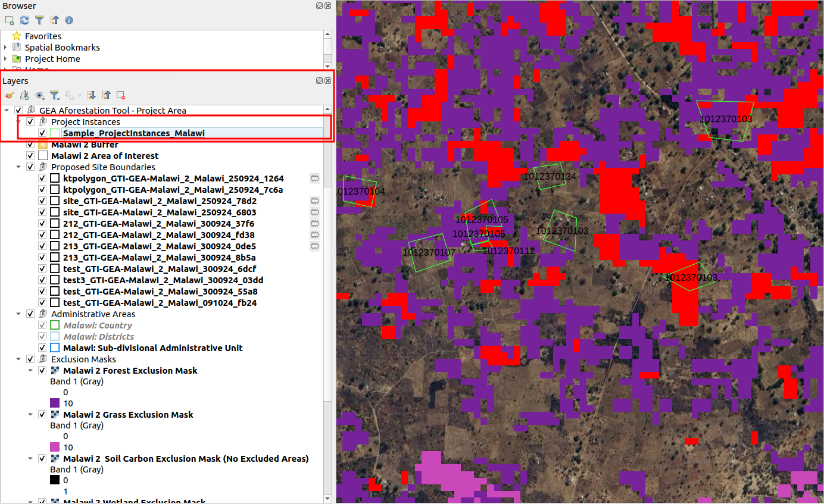The height and width of the screenshot is (504, 824).
Task: Click the Add Group icon in Layers
Action: click(x=24, y=95)
